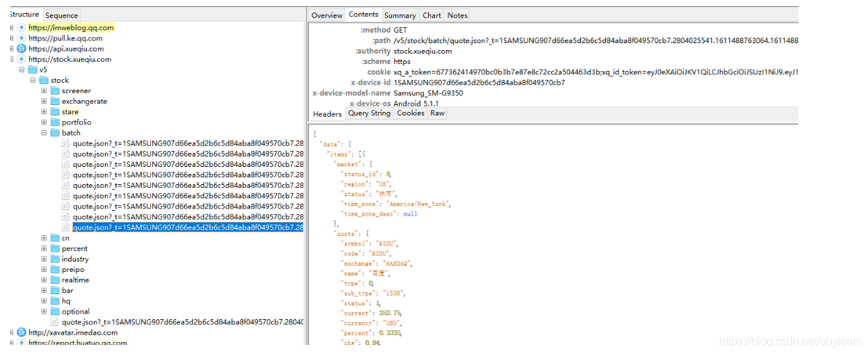Expand the stare folder
Viewport: 868px width, 354px height.
pyautogui.click(x=44, y=112)
